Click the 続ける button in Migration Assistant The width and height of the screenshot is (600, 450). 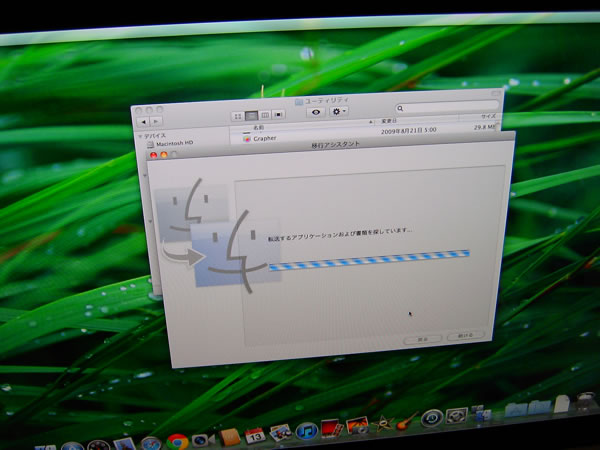coord(466,336)
